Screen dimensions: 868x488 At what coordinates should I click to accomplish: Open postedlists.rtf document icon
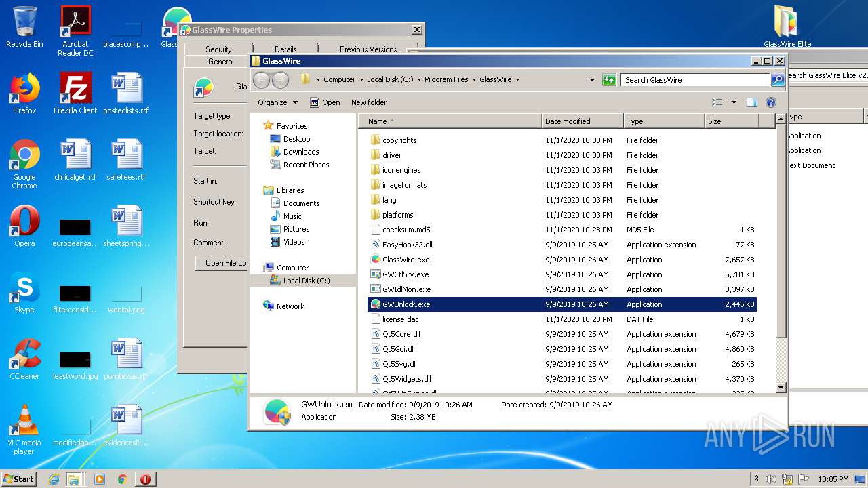click(x=126, y=93)
